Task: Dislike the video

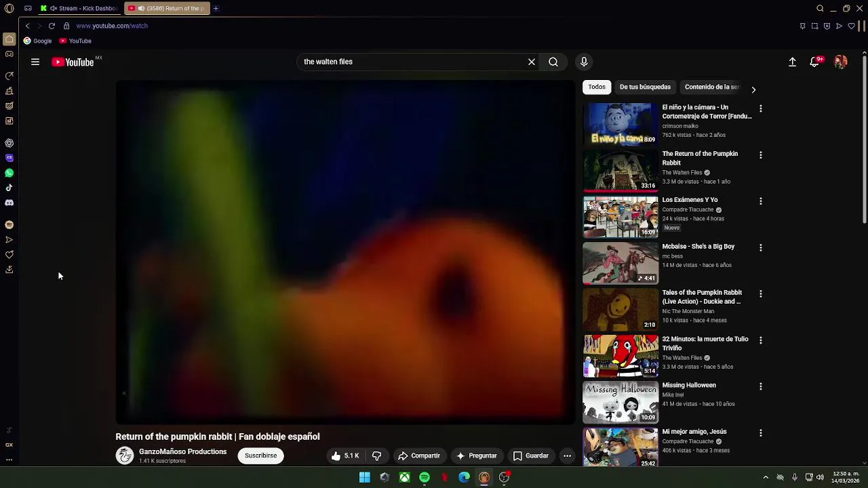Action: point(377,456)
